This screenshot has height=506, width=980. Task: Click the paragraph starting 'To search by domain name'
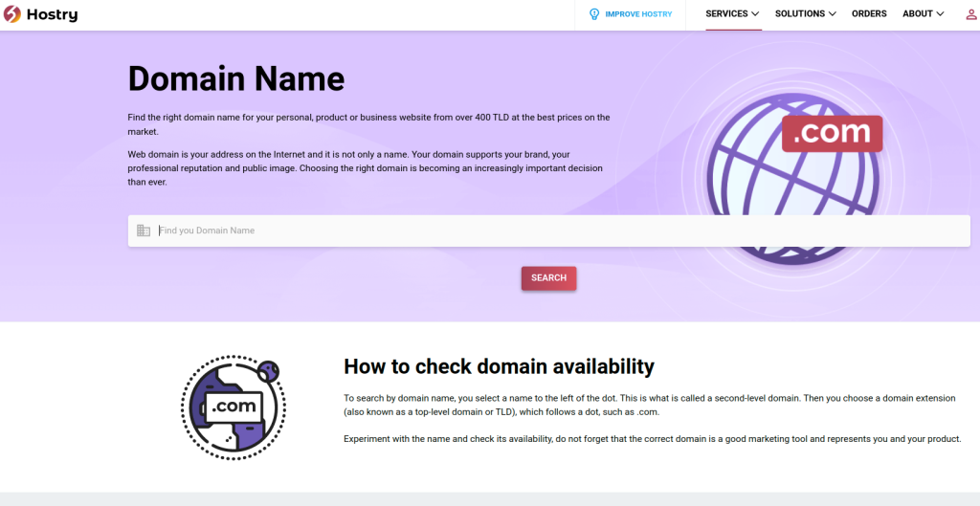point(650,405)
